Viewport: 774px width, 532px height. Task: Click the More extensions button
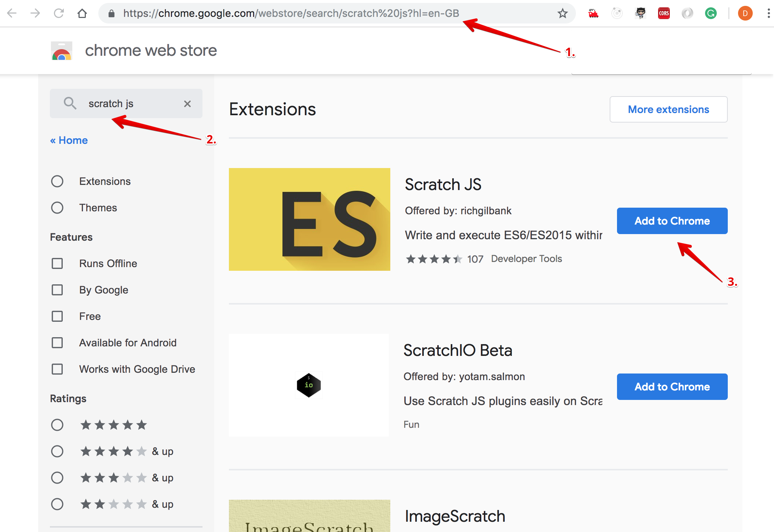668,109
